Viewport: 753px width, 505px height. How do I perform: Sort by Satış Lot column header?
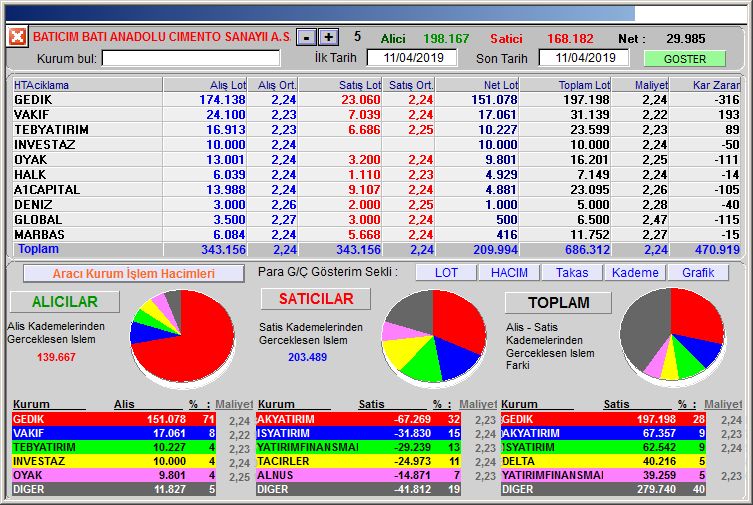point(340,85)
